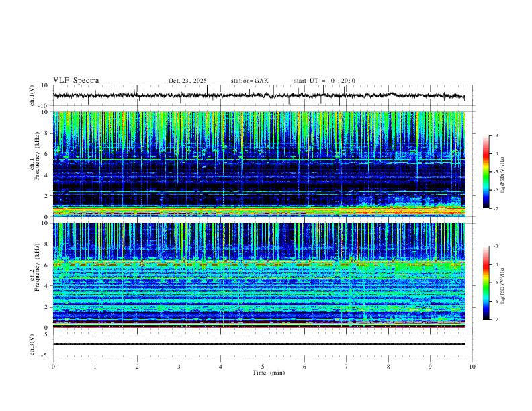532x411 pixels.
Task: Click time axis tick label "0"
Action: pyautogui.click(x=53, y=367)
